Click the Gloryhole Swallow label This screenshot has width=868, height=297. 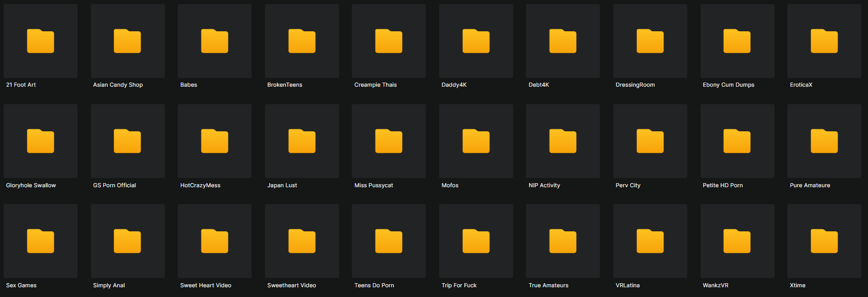31,185
